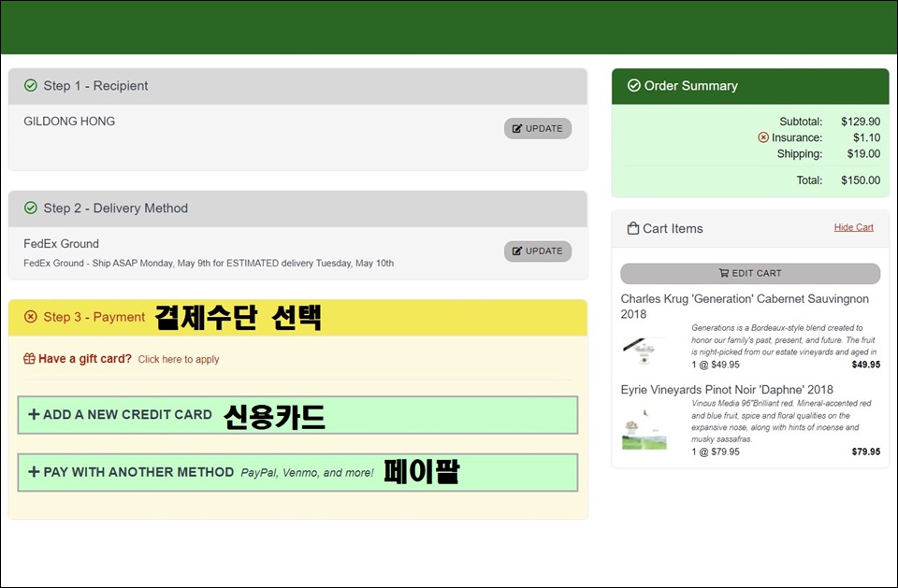The height and width of the screenshot is (588, 898).
Task: Click the bold $79.95 line price
Action: (866, 452)
